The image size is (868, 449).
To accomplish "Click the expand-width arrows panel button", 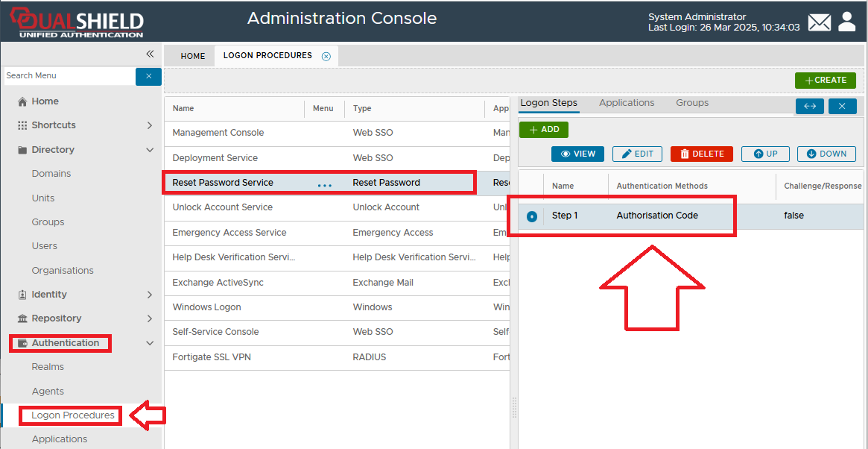I will pos(810,107).
